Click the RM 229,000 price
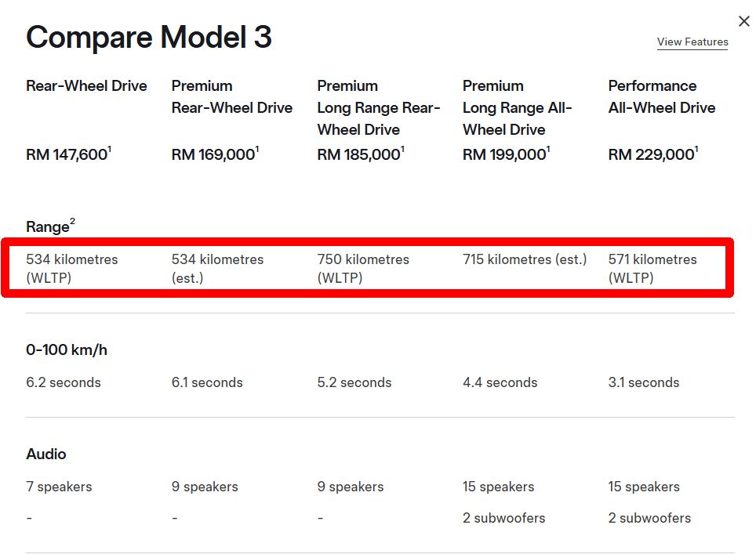 tap(651, 155)
